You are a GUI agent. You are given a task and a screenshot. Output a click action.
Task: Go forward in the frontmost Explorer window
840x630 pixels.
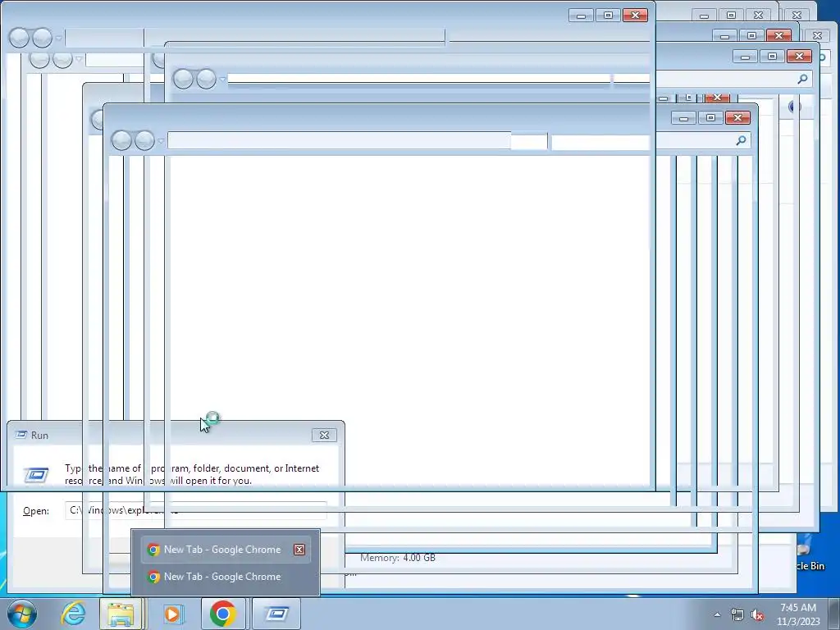[144, 140]
